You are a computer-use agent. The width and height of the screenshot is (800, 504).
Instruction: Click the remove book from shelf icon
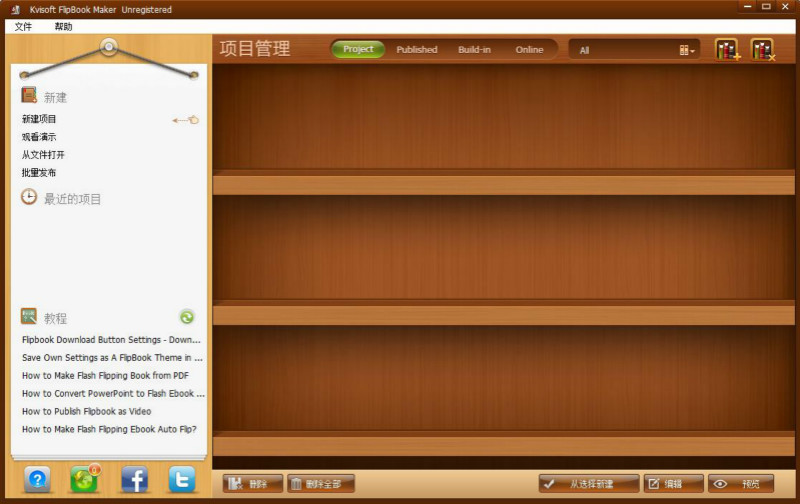coord(762,49)
